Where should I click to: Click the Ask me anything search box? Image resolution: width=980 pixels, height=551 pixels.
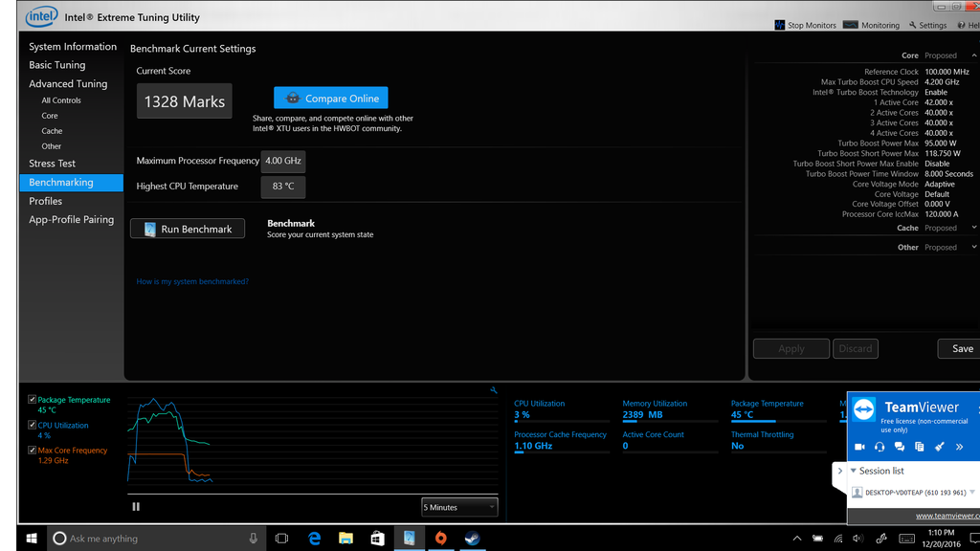pos(156,538)
